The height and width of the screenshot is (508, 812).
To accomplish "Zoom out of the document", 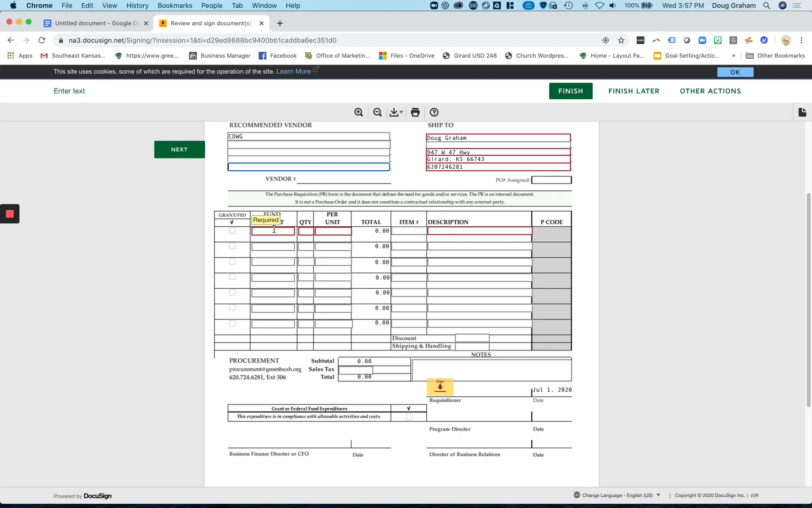I will tap(377, 112).
